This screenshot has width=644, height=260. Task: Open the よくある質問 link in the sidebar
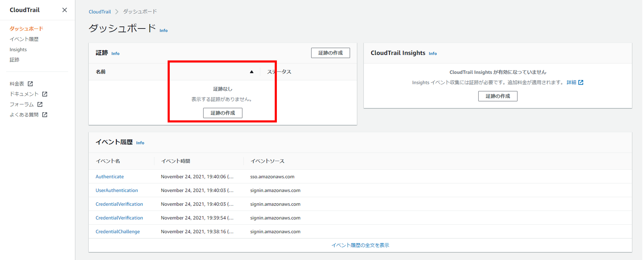coord(24,115)
